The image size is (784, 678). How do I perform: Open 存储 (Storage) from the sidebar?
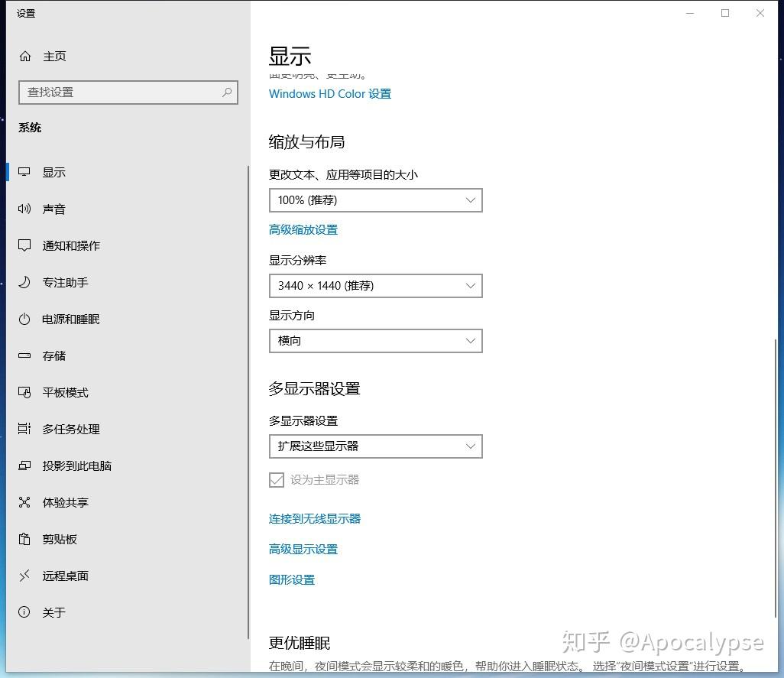pyautogui.click(x=23, y=355)
